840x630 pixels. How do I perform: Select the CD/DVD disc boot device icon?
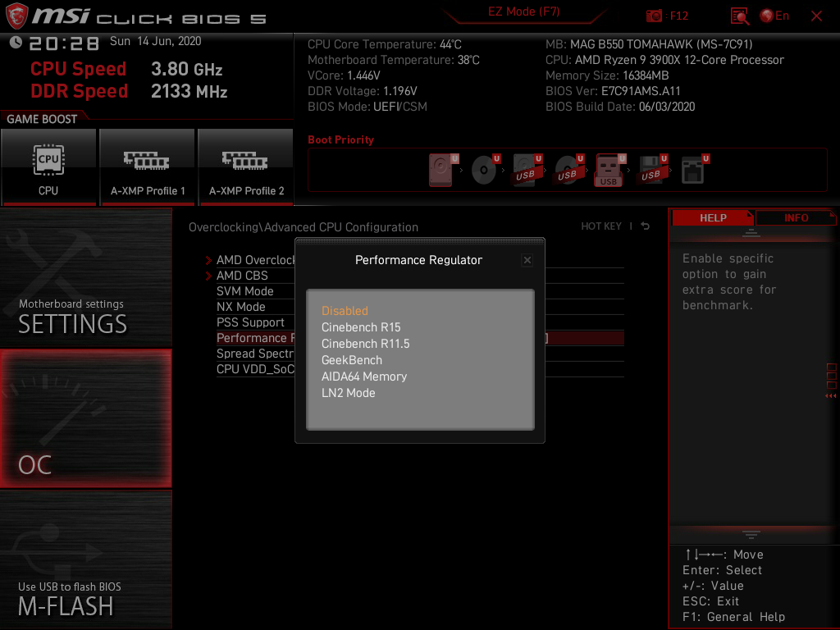[484, 170]
